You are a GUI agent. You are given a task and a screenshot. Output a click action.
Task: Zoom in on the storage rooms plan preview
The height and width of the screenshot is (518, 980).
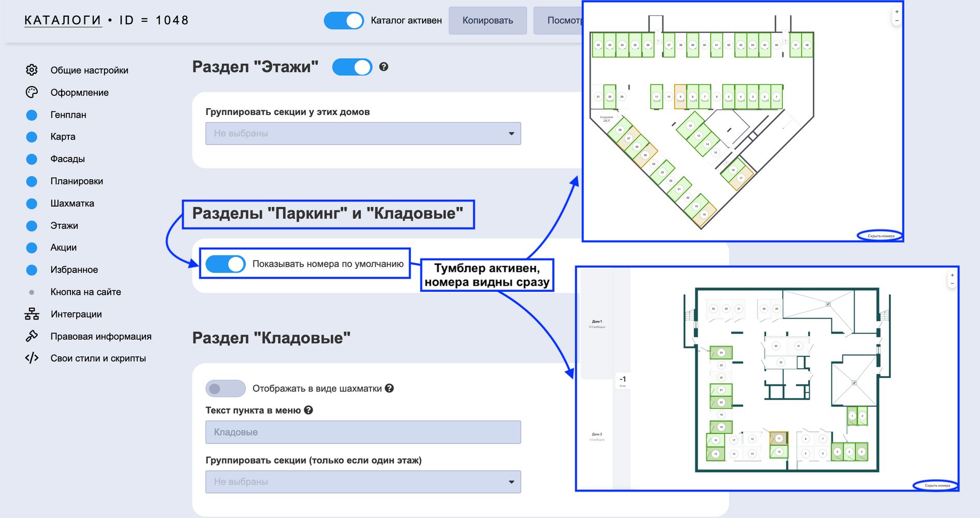952,275
